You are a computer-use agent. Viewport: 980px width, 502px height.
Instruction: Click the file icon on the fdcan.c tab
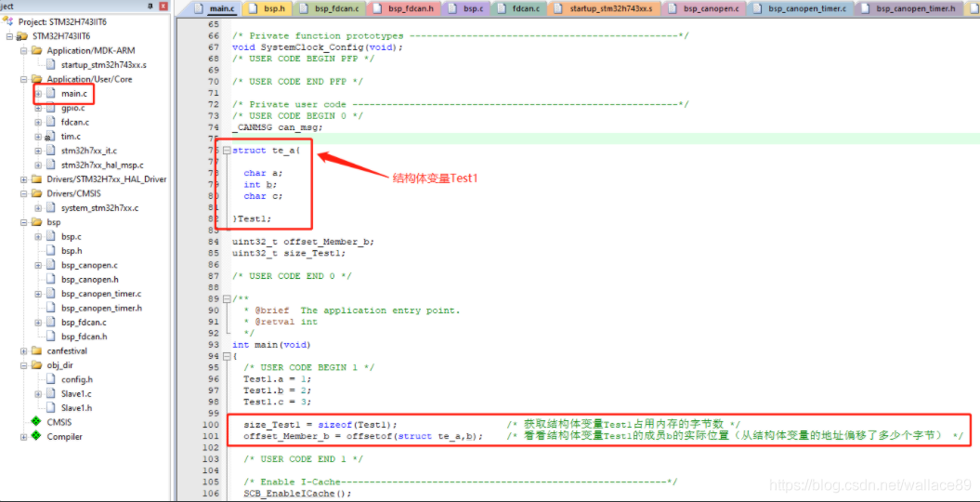tap(502, 8)
